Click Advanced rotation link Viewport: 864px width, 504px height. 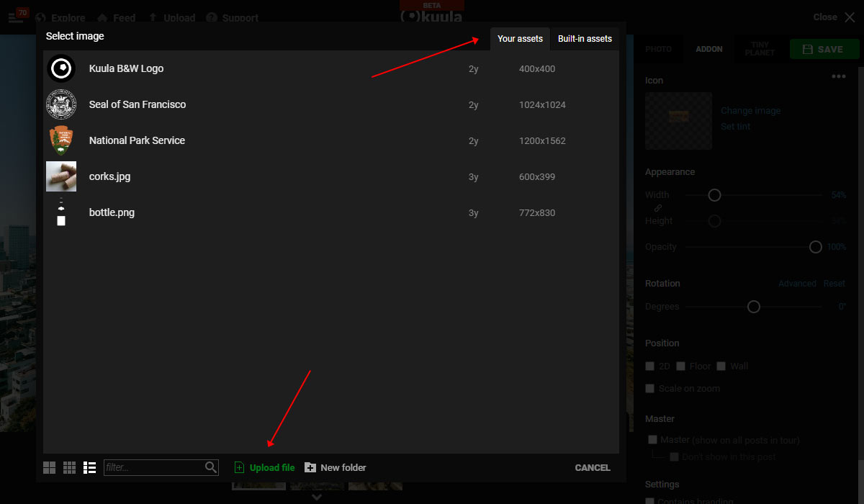click(x=797, y=284)
